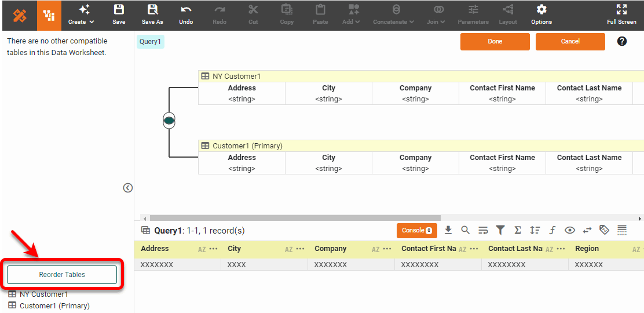Select the Query1 tab

(x=151, y=42)
